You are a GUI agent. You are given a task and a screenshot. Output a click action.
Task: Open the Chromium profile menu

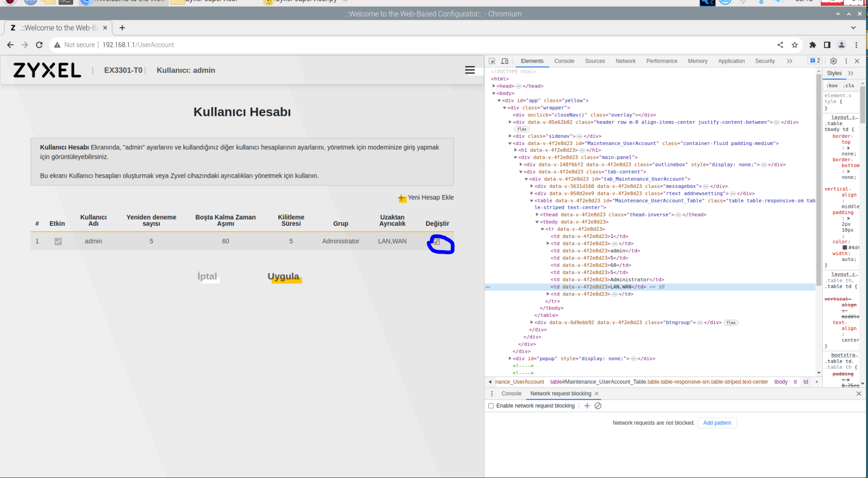tap(842, 45)
